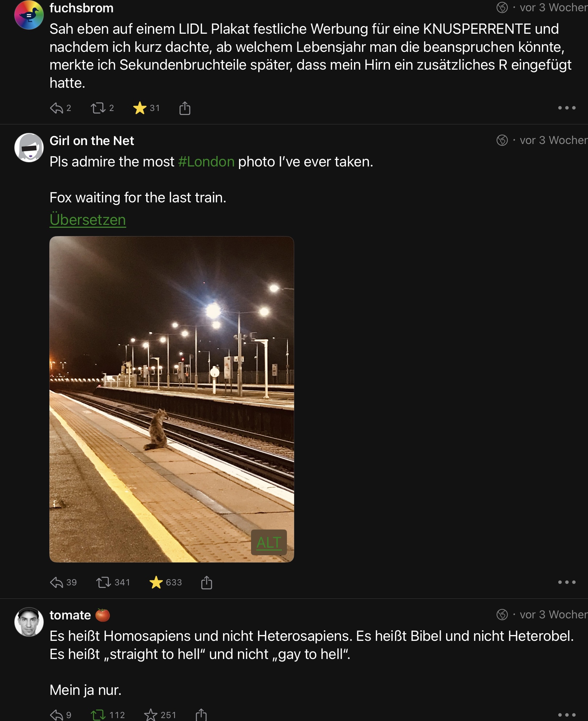Open fuchsbrom's duck avatar profile
This screenshot has width=588, height=721.
click(x=29, y=15)
